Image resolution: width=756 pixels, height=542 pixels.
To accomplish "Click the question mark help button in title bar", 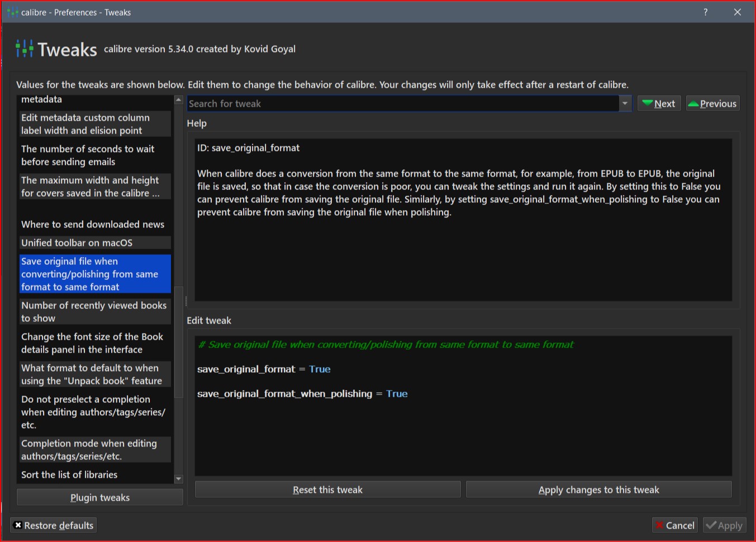I will coord(706,12).
